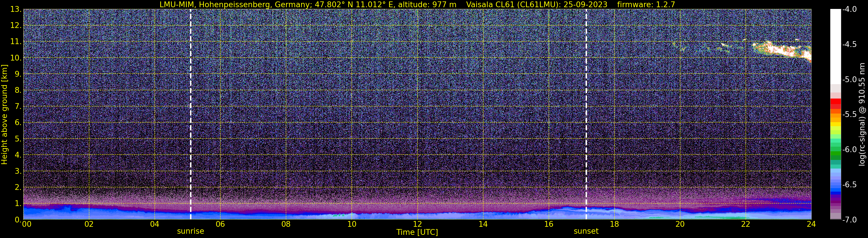
Task: Click the time axis tick '18'
Action: point(614,224)
